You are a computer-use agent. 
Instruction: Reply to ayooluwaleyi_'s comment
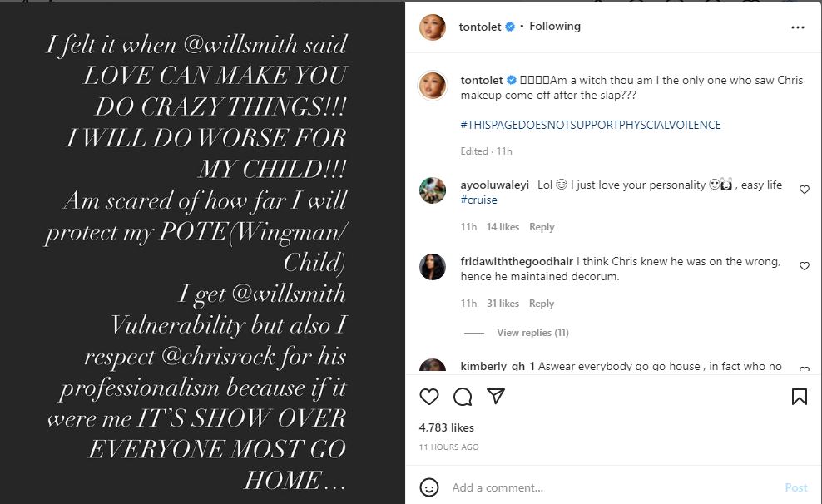(542, 227)
